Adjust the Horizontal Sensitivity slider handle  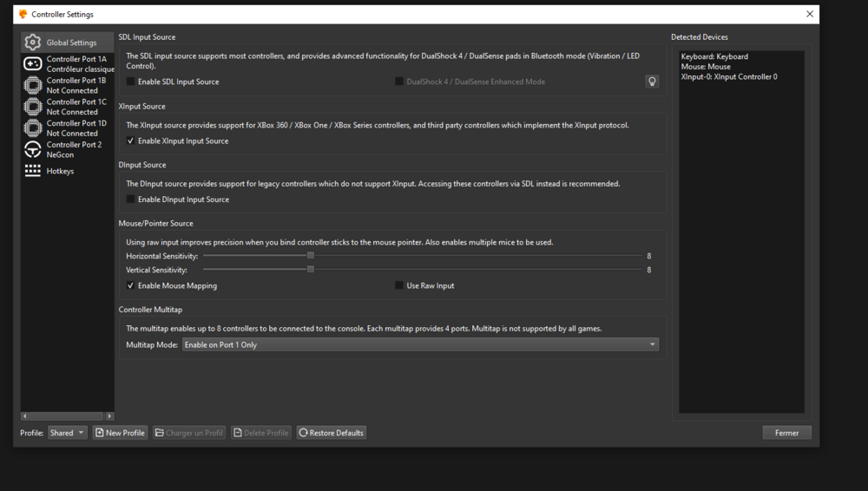310,256
